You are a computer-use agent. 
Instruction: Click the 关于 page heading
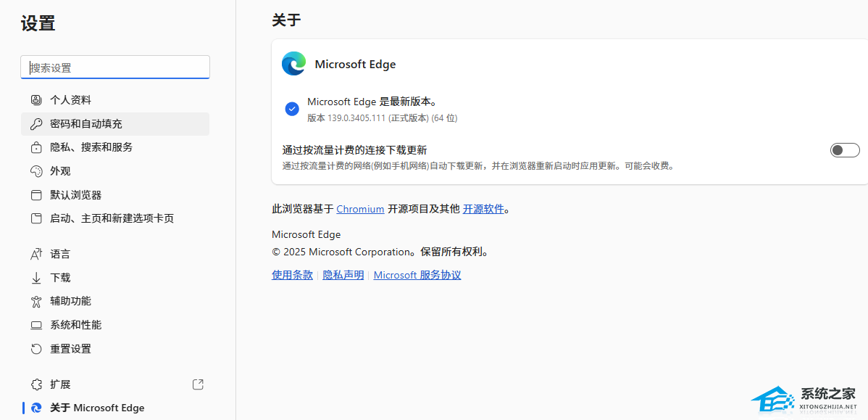pyautogui.click(x=286, y=20)
